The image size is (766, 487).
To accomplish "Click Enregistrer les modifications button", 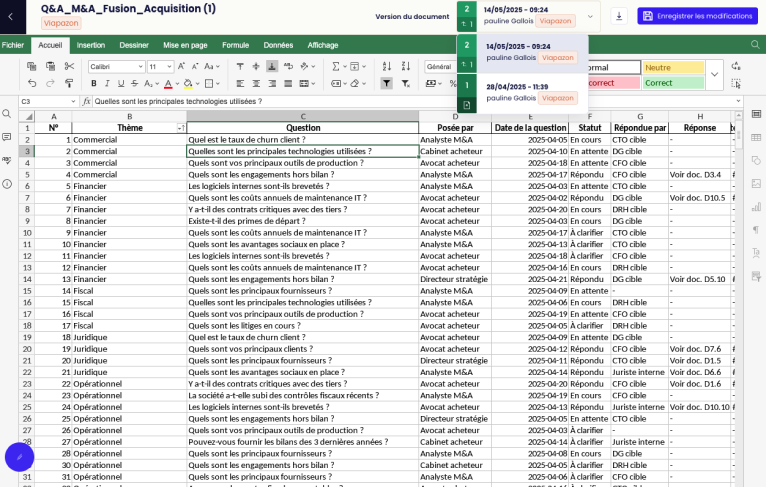I will (697, 16).
